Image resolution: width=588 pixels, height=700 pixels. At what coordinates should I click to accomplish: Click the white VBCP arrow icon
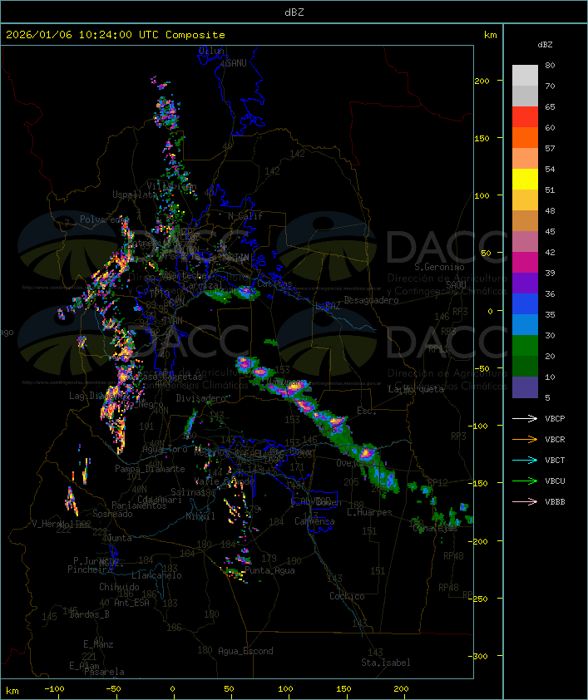tap(525, 418)
